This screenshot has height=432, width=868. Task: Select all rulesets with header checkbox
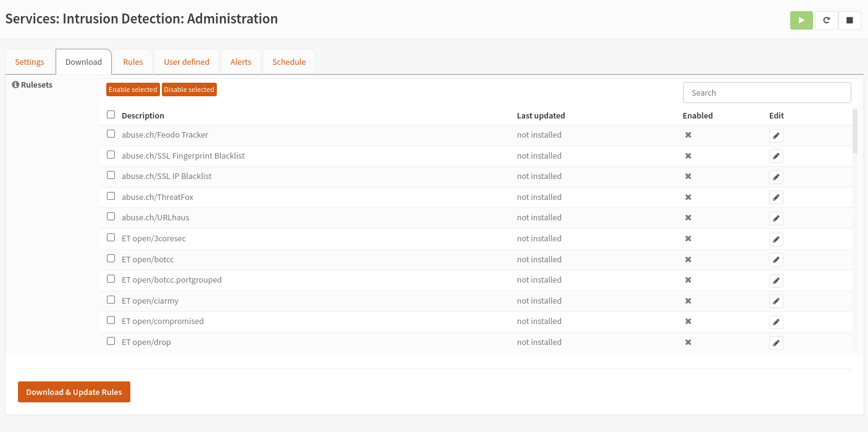(x=111, y=115)
